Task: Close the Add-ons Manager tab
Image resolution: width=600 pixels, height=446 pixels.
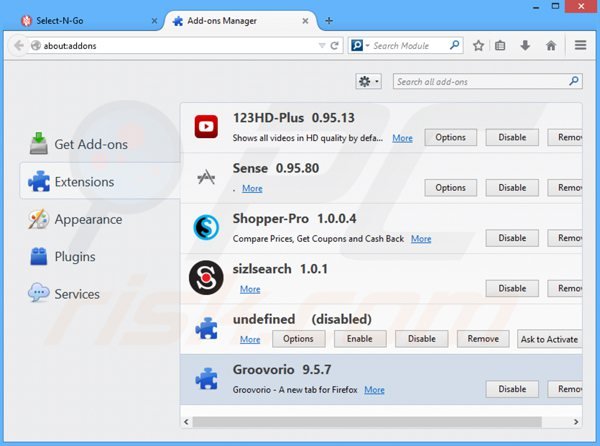Action: [305, 21]
